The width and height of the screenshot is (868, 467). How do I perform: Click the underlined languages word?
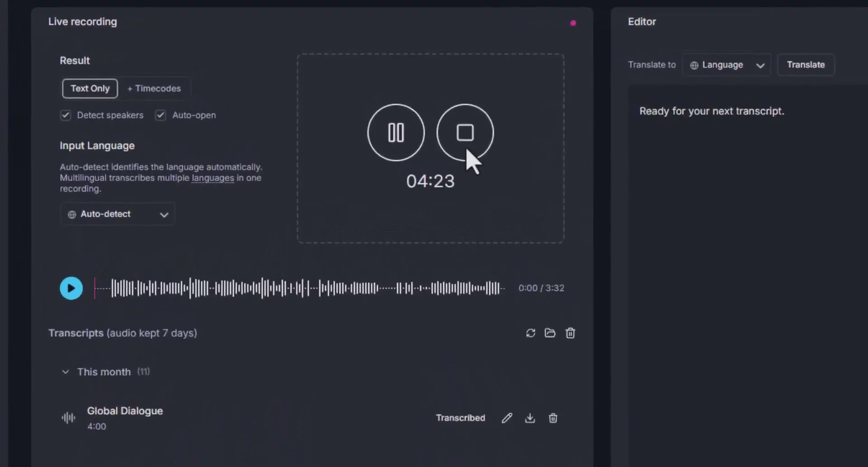pos(213,178)
